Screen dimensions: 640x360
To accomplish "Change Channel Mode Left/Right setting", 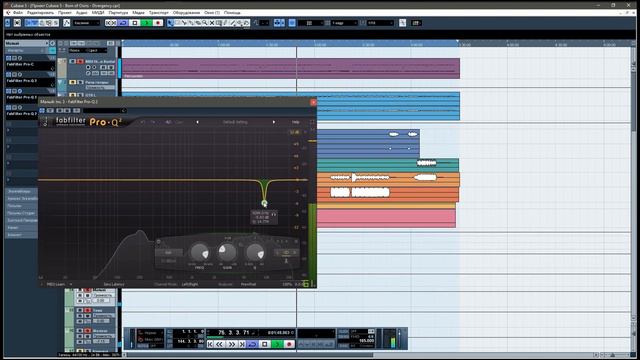I will [x=189, y=284].
